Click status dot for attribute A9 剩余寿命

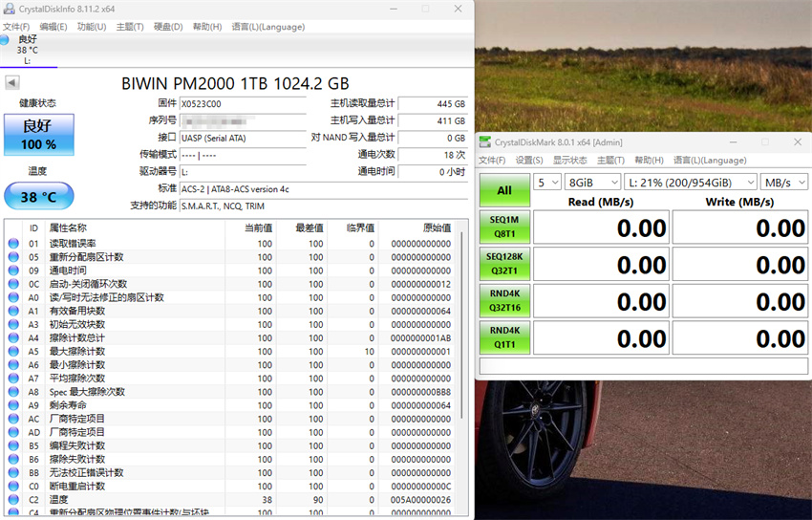click(x=13, y=405)
